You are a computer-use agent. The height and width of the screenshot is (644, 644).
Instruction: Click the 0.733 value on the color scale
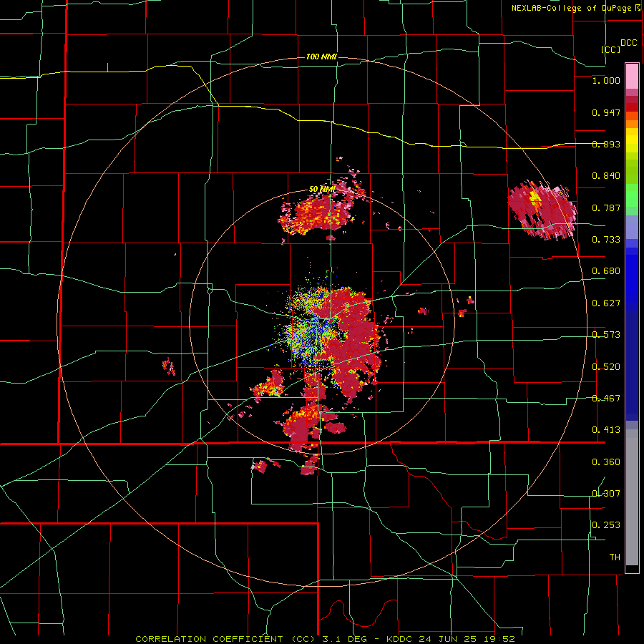tap(606, 240)
